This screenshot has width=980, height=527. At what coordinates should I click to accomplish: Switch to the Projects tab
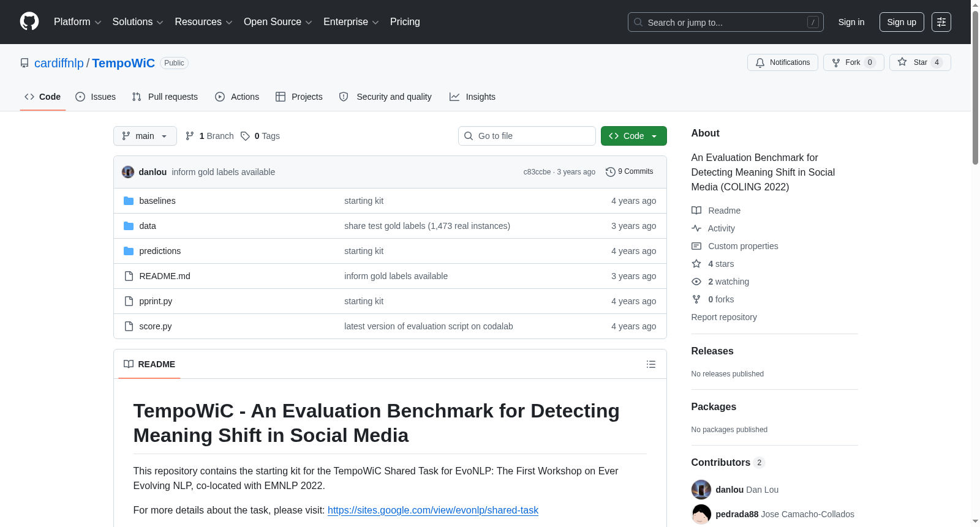(299, 97)
